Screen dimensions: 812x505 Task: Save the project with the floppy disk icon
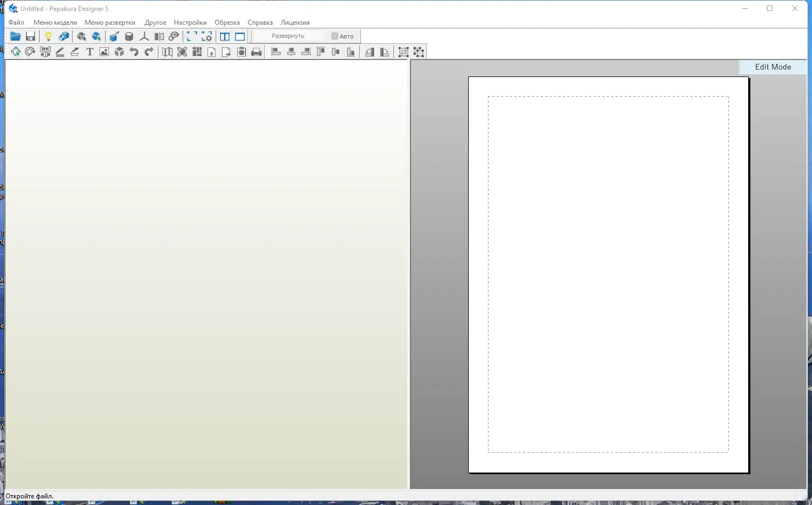(30, 36)
